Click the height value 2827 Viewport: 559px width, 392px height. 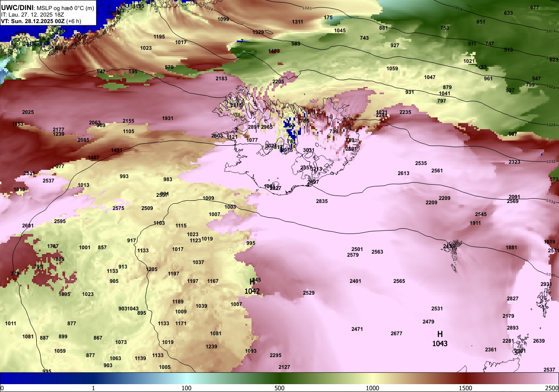click(x=513, y=299)
